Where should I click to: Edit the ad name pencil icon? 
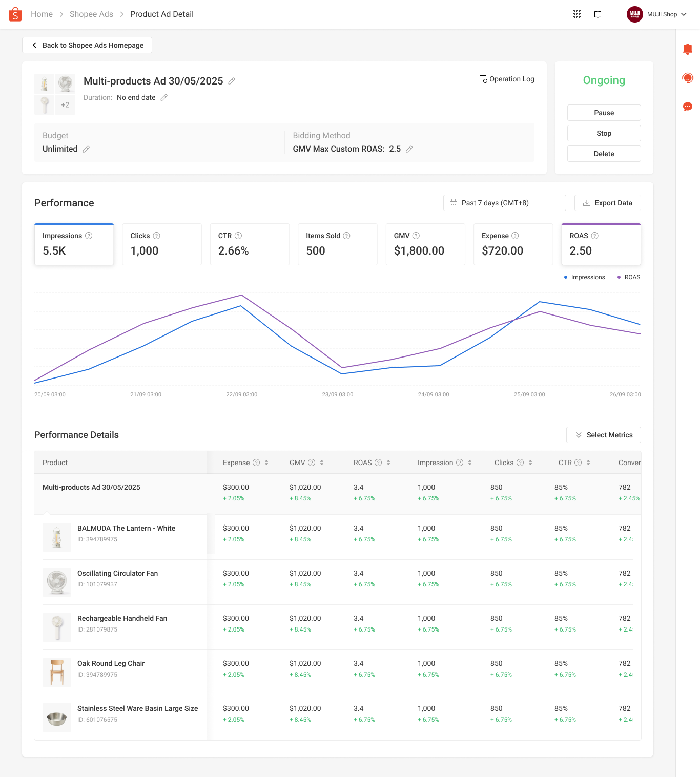(x=232, y=81)
